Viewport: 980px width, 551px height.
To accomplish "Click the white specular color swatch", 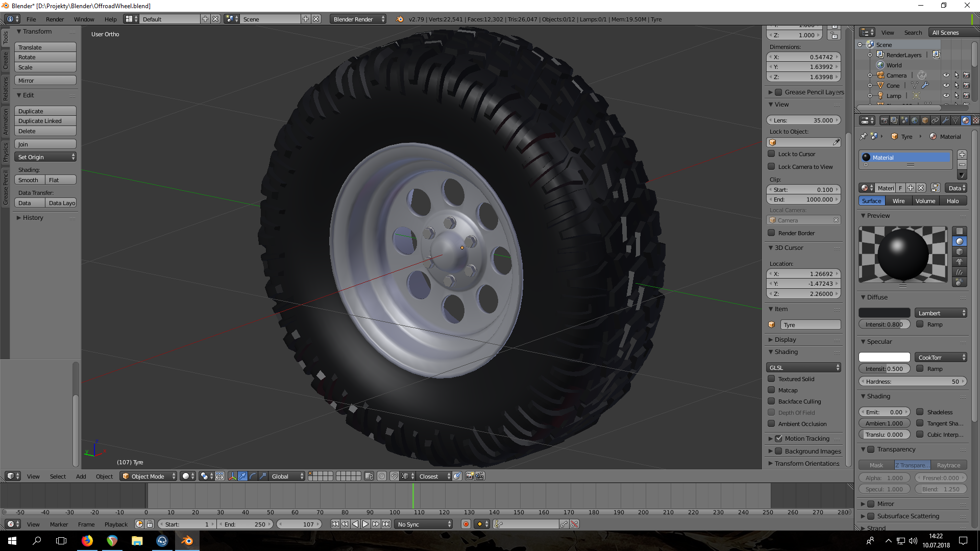I will (x=884, y=357).
